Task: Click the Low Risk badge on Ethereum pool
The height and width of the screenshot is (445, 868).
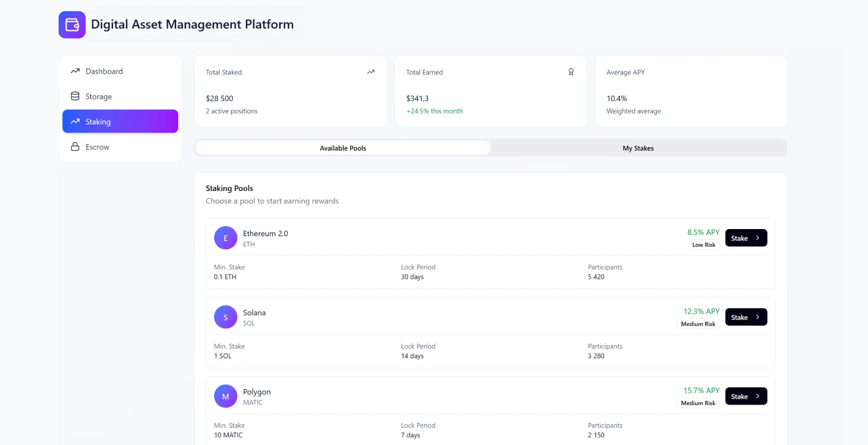Action: (x=703, y=245)
